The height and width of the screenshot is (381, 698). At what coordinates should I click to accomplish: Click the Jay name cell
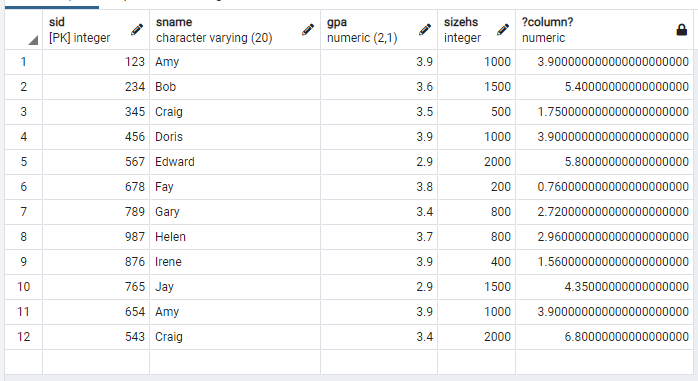pyautogui.click(x=235, y=286)
